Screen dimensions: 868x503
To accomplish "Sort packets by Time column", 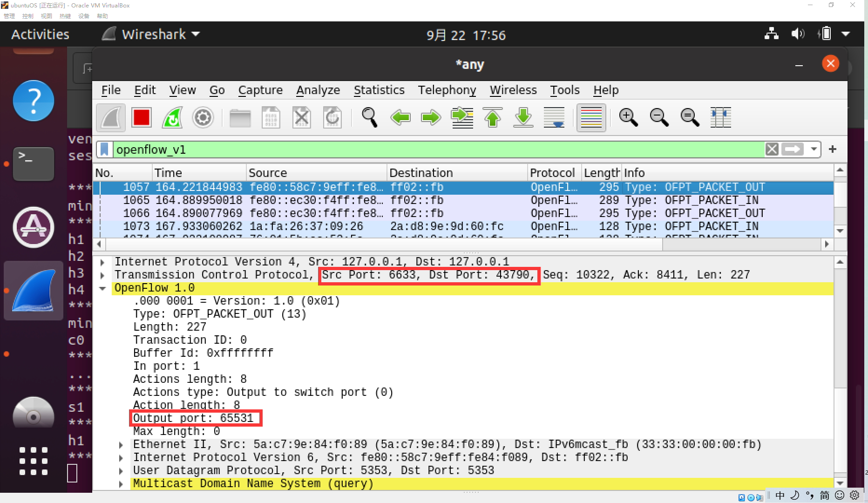I will [x=199, y=173].
